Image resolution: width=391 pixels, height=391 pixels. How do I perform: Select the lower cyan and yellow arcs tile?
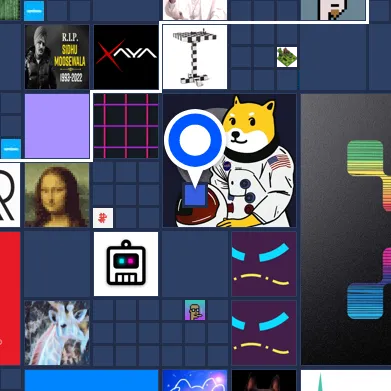coord(264,333)
